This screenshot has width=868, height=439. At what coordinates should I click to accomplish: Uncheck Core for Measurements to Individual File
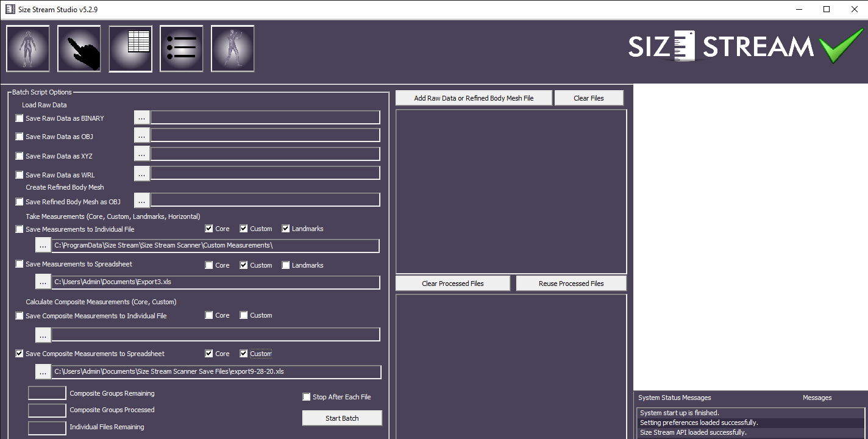coord(209,229)
